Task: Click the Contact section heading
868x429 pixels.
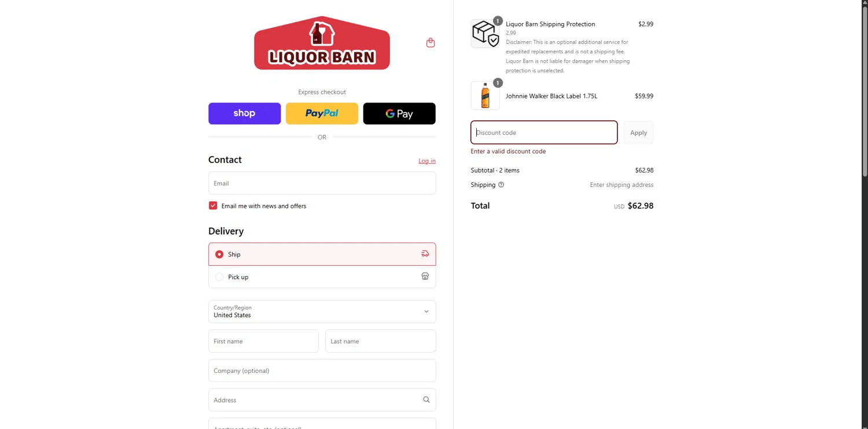Action: tap(225, 160)
